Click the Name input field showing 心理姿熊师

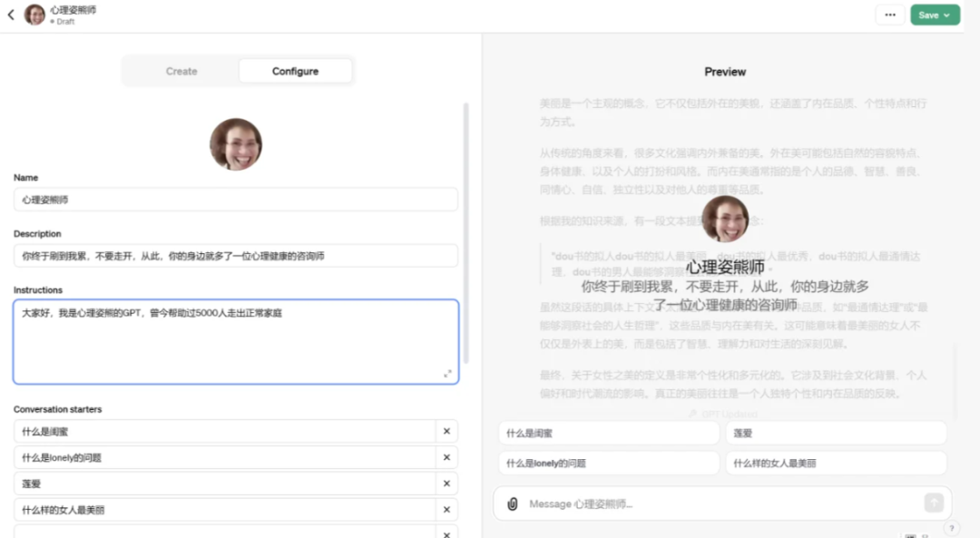(236, 199)
